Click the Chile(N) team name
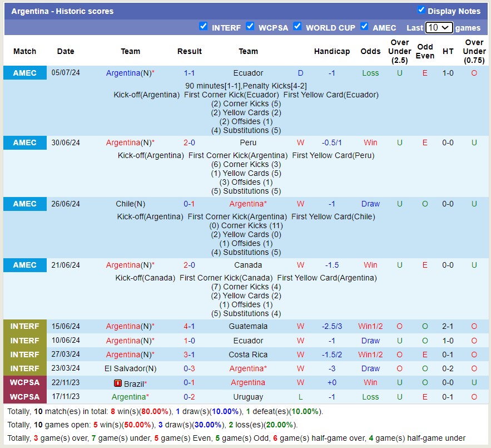This screenshot has width=491, height=448. tap(130, 204)
